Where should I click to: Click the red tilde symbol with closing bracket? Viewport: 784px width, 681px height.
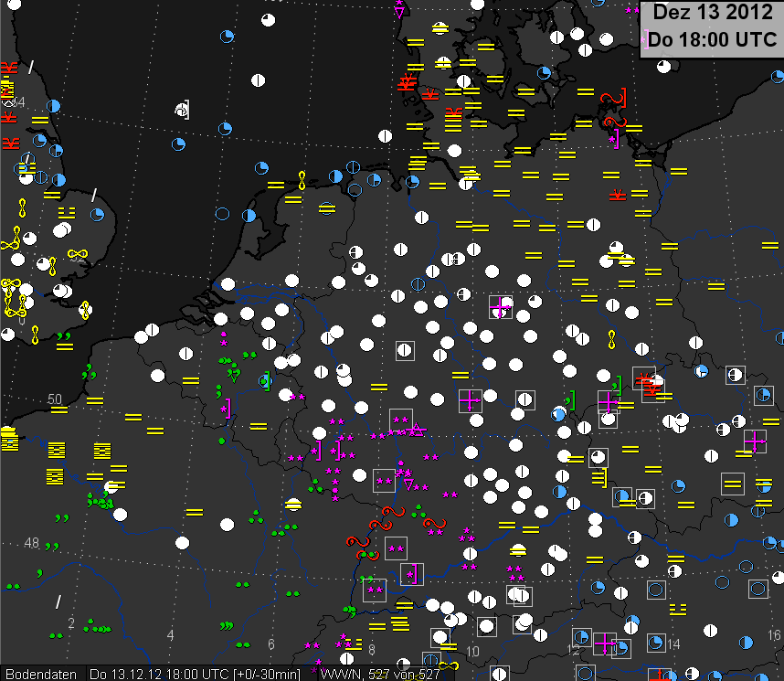point(613,98)
